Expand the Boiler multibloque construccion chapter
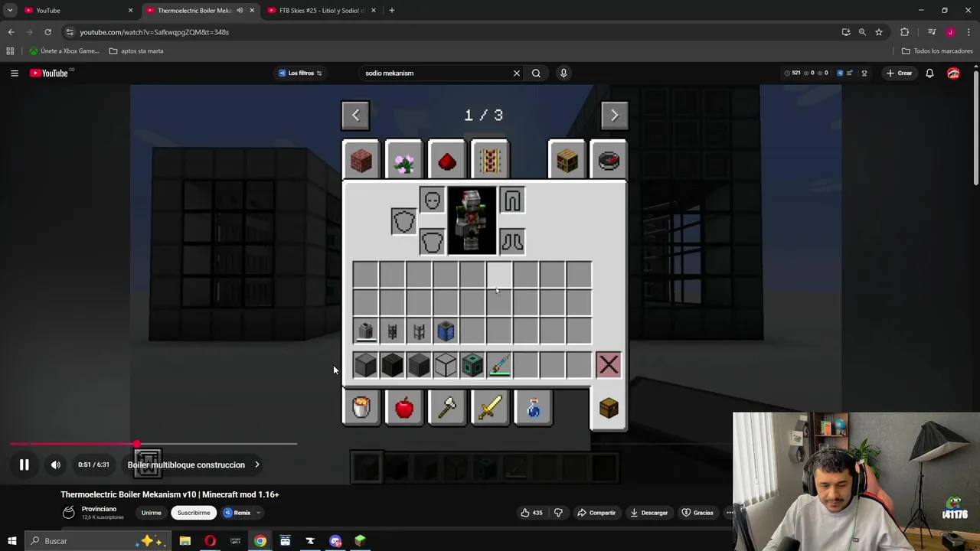 point(194,465)
